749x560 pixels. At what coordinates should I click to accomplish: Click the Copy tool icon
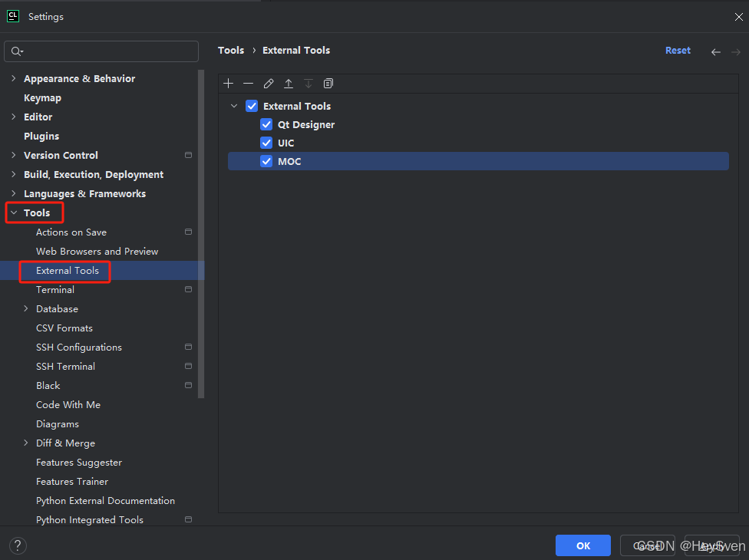(x=328, y=83)
